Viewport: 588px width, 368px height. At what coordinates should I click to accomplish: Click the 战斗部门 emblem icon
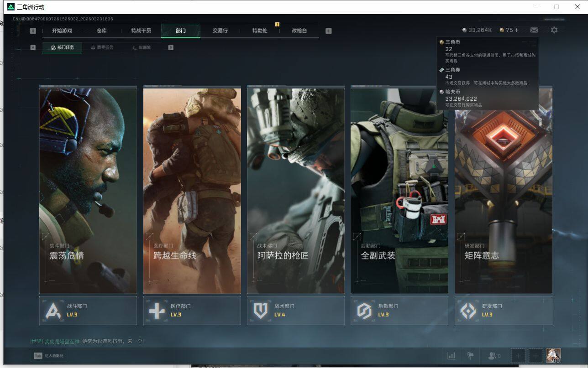52,311
